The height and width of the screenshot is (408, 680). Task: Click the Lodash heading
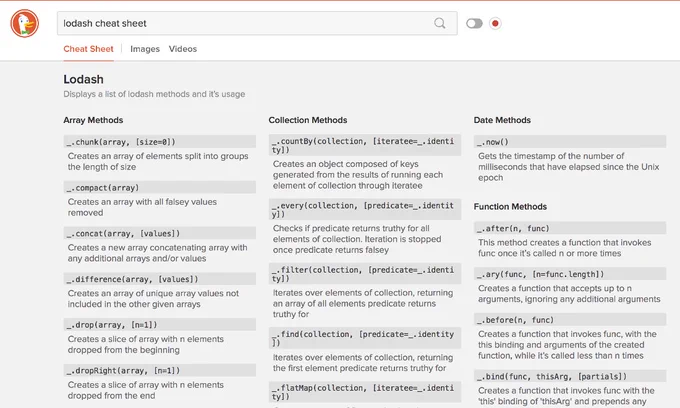[83, 79]
